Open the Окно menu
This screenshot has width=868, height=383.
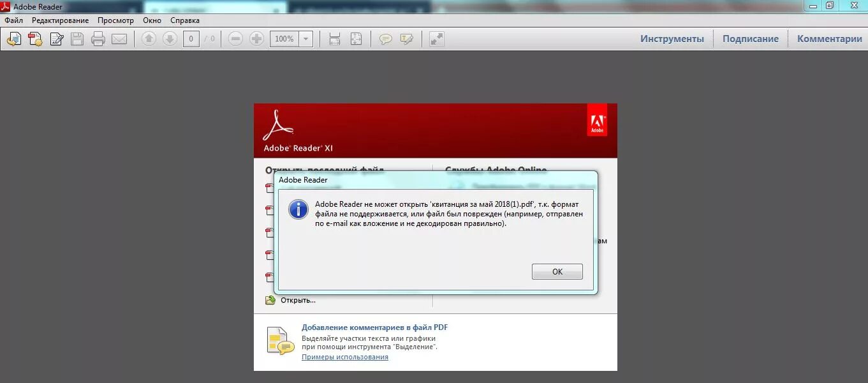(x=152, y=20)
